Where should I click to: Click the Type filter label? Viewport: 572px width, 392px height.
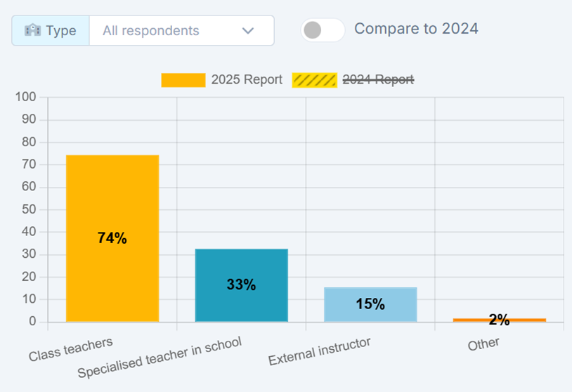60,30
